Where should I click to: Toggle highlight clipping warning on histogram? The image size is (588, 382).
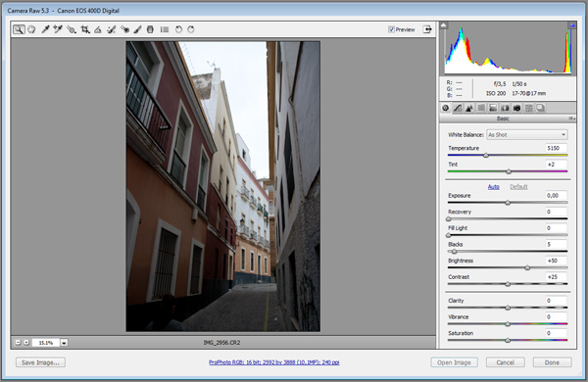click(572, 25)
